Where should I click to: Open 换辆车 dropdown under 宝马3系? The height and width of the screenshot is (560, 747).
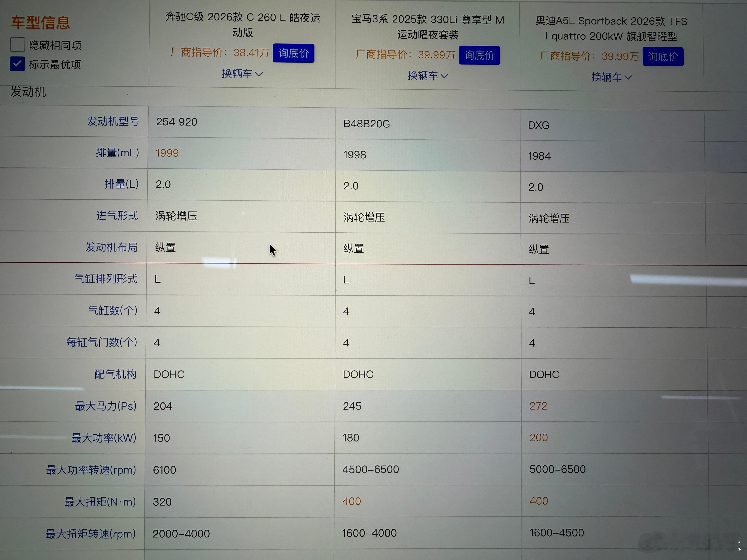(428, 76)
